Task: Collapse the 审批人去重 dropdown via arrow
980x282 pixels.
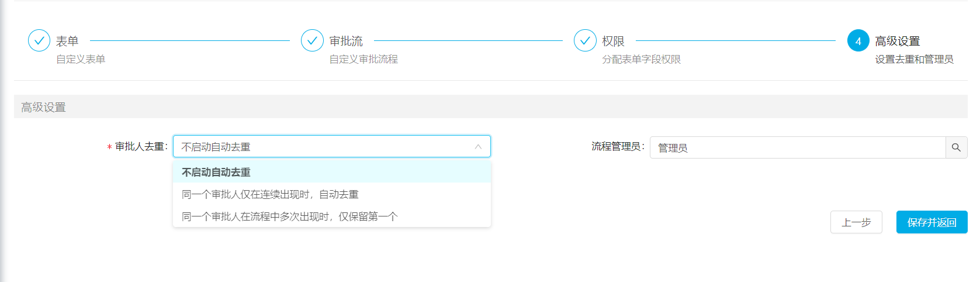Action: click(x=478, y=147)
